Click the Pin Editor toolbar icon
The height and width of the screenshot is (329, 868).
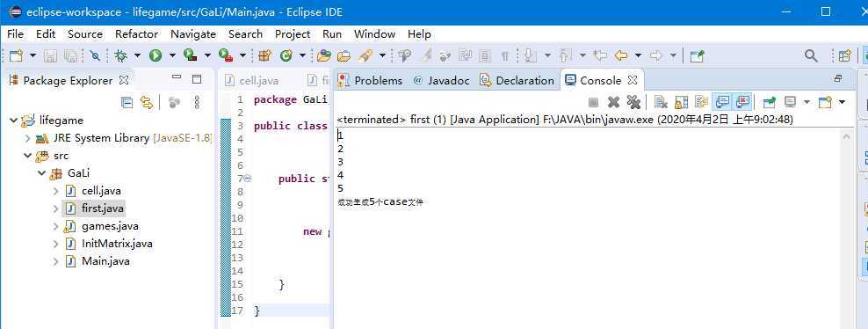[698, 55]
